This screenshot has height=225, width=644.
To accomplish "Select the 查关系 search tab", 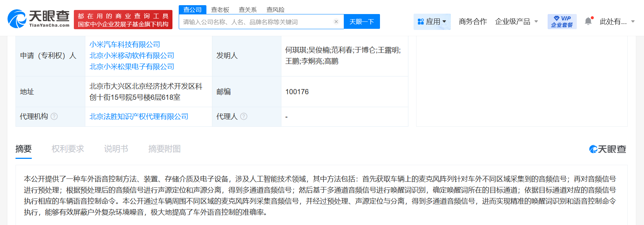I will click(x=248, y=10).
